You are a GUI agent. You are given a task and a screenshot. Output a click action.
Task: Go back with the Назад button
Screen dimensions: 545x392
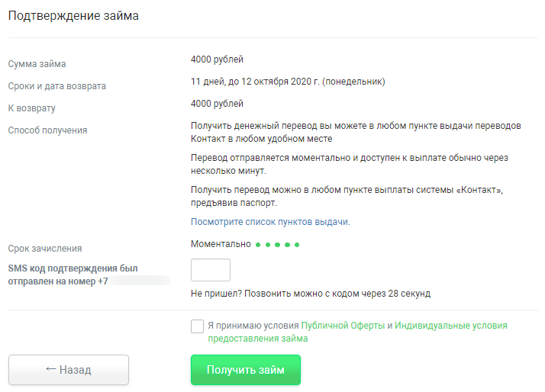click(69, 370)
